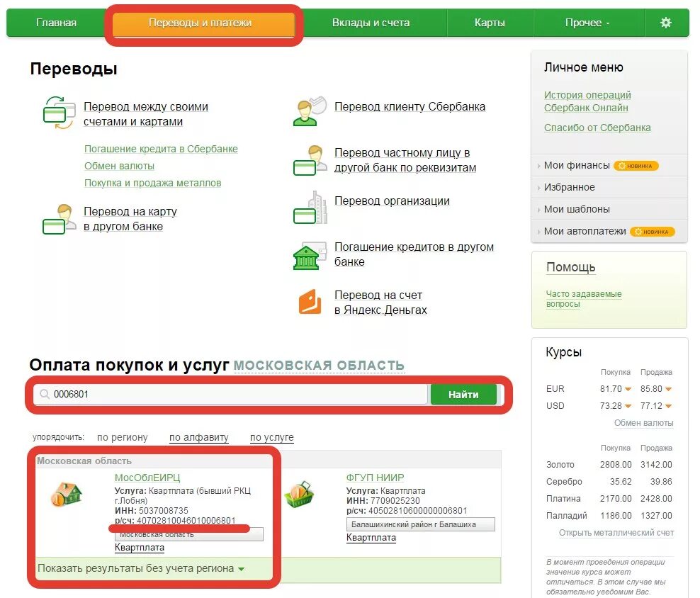Screen dimensions: 700x598
Task: Open Перевод клиенту Сбербанка link
Action: pyautogui.click(x=410, y=107)
